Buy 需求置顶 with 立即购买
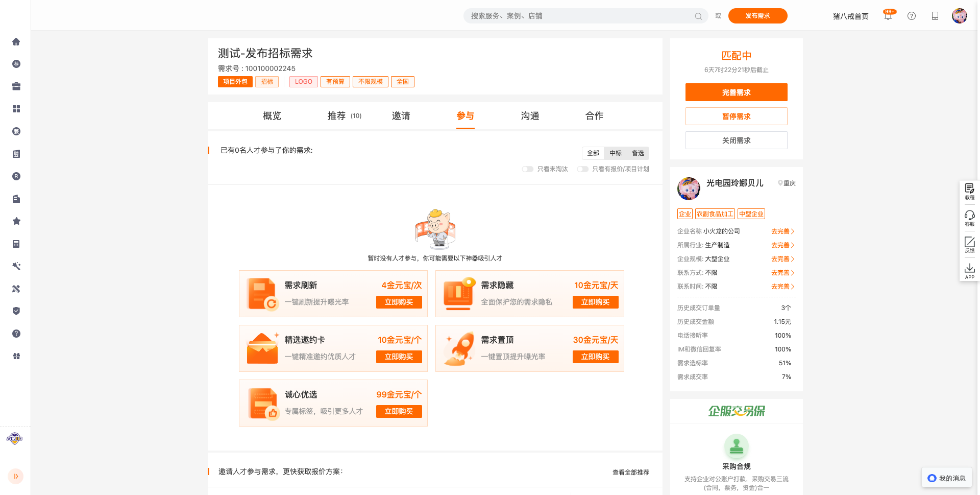 tap(596, 357)
